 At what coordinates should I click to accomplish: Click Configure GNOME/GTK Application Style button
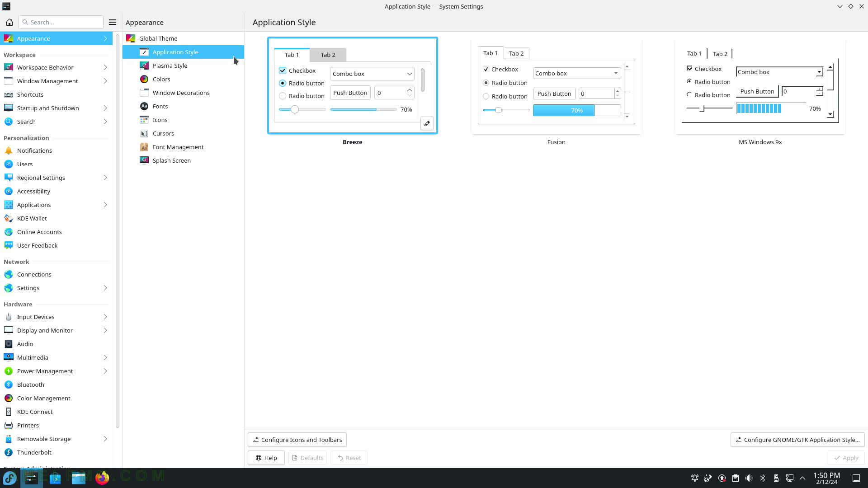pyautogui.click(x=797, y=440)
